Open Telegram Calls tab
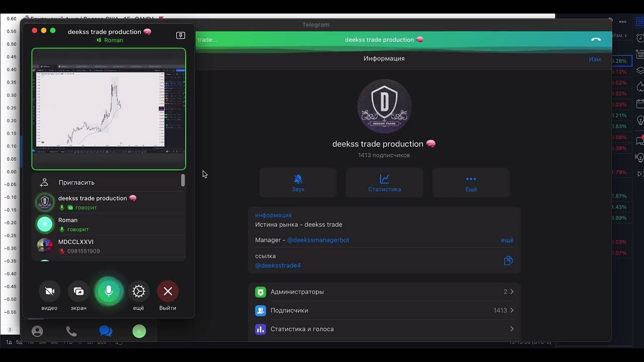 (71, 331)
